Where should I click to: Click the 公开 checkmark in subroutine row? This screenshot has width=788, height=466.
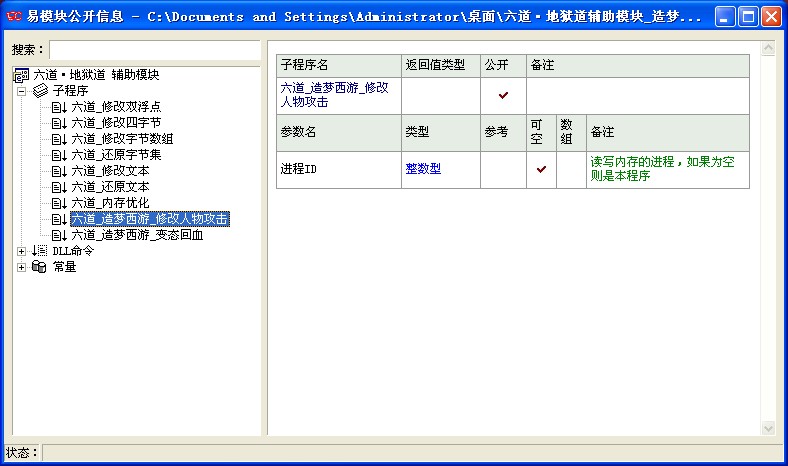click(503, 95)
